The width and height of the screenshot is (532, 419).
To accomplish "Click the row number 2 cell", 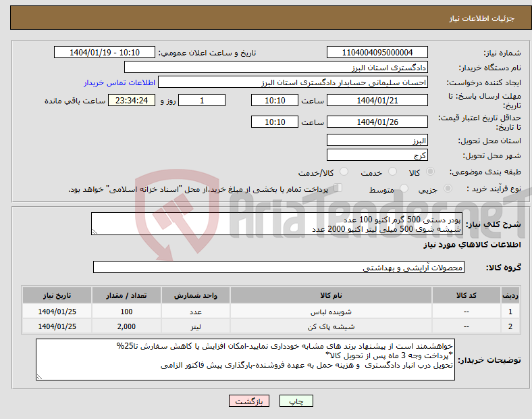I will 510,326.
